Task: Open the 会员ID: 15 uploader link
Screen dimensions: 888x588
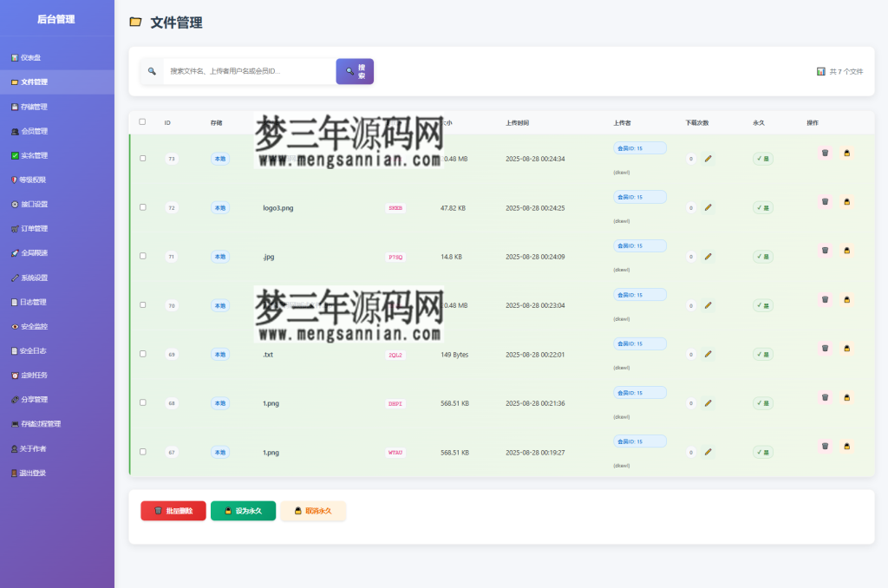Action: pyautogui.click(x=640, y=147)
